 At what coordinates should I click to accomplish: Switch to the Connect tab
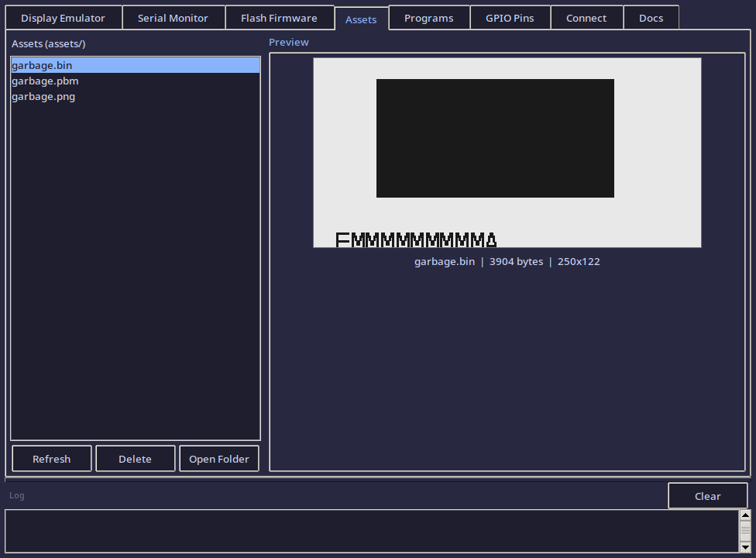click(586, 18)
